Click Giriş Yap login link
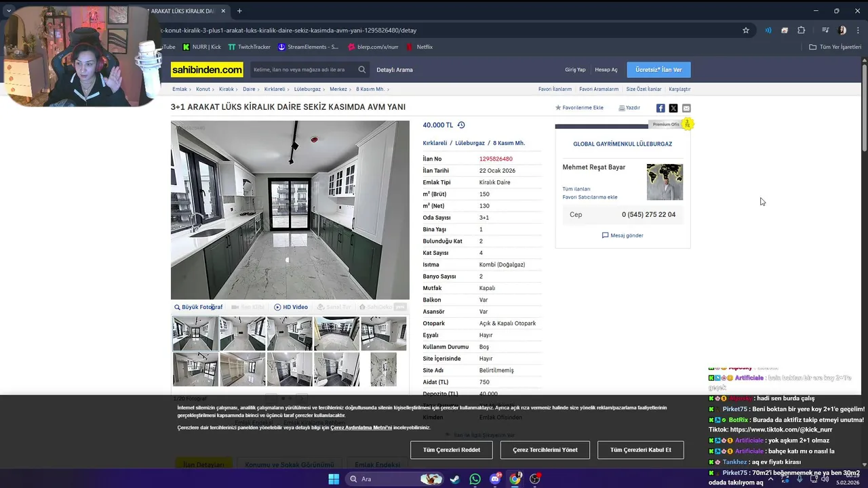This screenshot has height=488, width=868. (x=575, y=70)
